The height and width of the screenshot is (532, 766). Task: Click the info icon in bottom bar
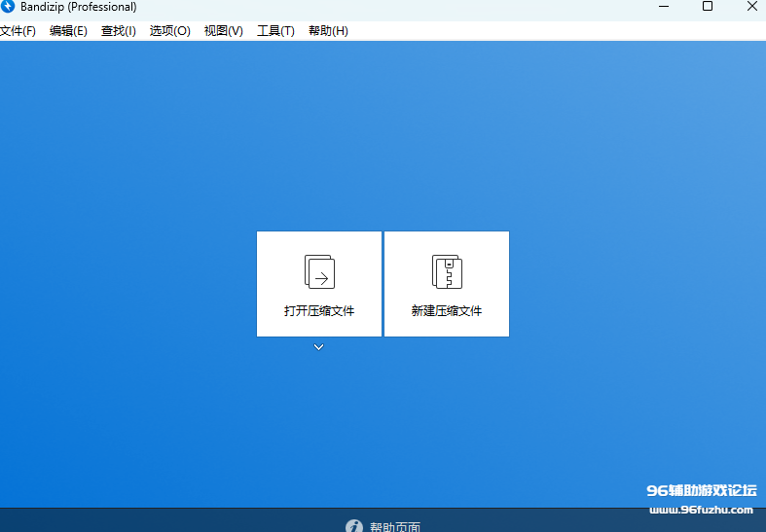point(354,526)
